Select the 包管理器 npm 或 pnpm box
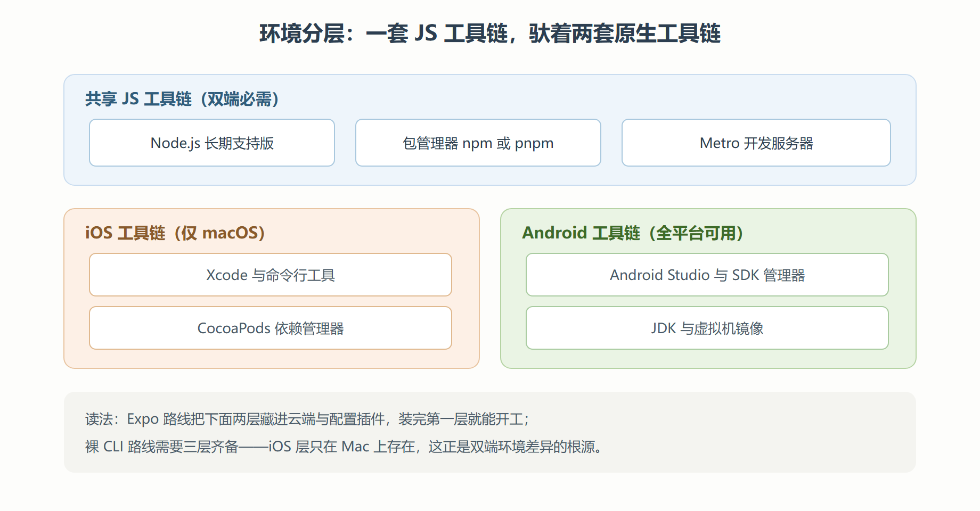The height and width of the screenshot is (511, 980). [x=478, y=143]
